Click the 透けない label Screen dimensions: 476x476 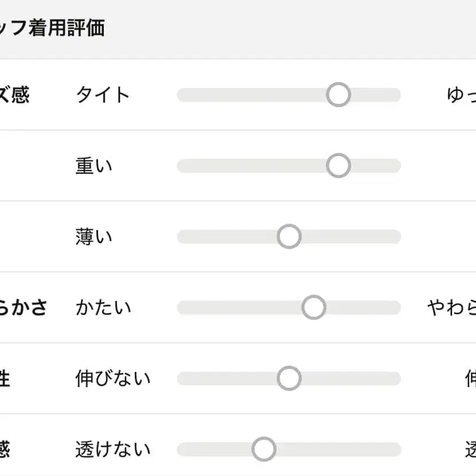point(113,449)
